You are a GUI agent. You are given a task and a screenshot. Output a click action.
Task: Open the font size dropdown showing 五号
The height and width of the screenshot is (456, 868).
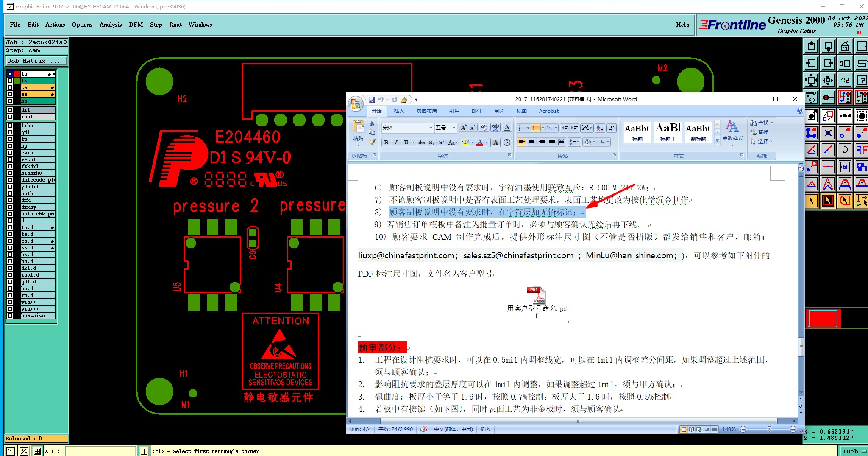point(454,128)
